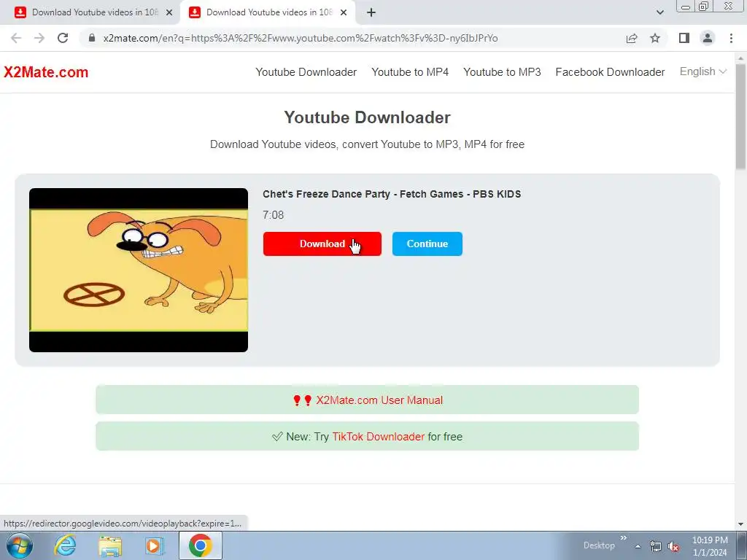This screenshot has width=747, height=560.
Task: Bookmark this page with star icon
Action: pos(656,38)
